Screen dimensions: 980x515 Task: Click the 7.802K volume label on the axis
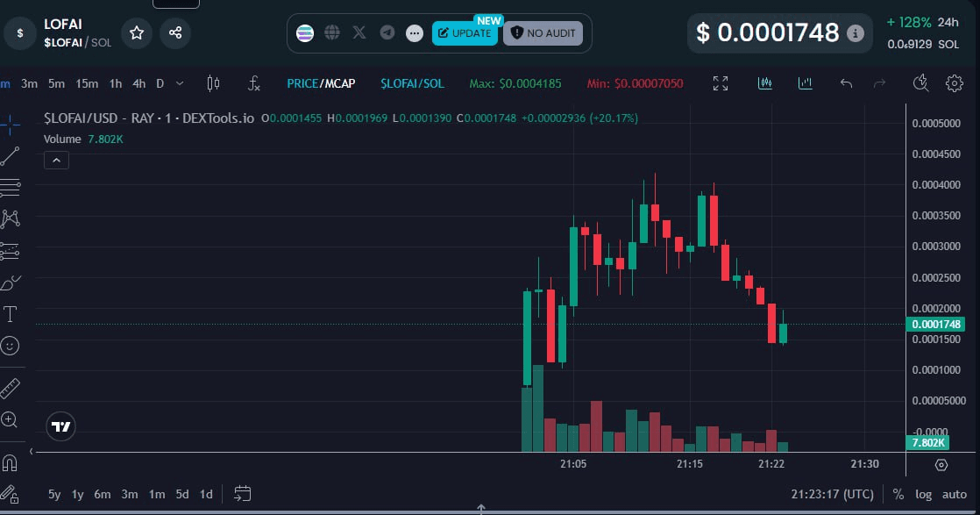(x=928, y=443)
